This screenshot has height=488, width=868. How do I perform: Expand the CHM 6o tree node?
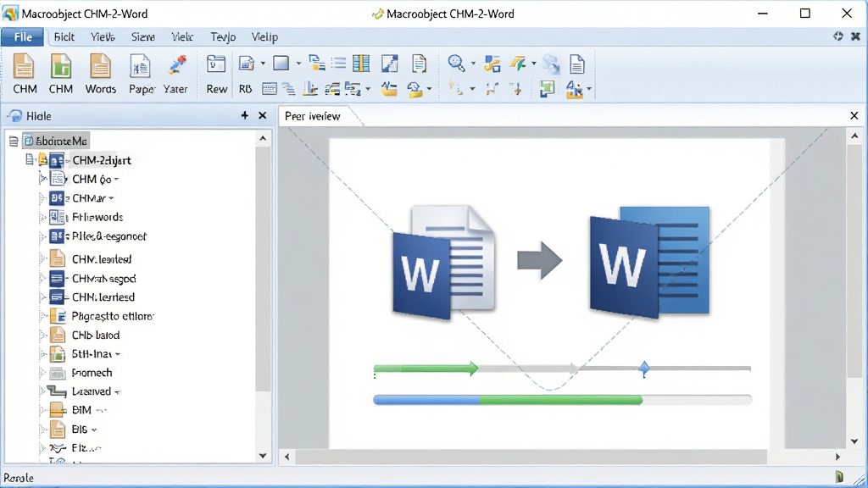tap(42, 180)
